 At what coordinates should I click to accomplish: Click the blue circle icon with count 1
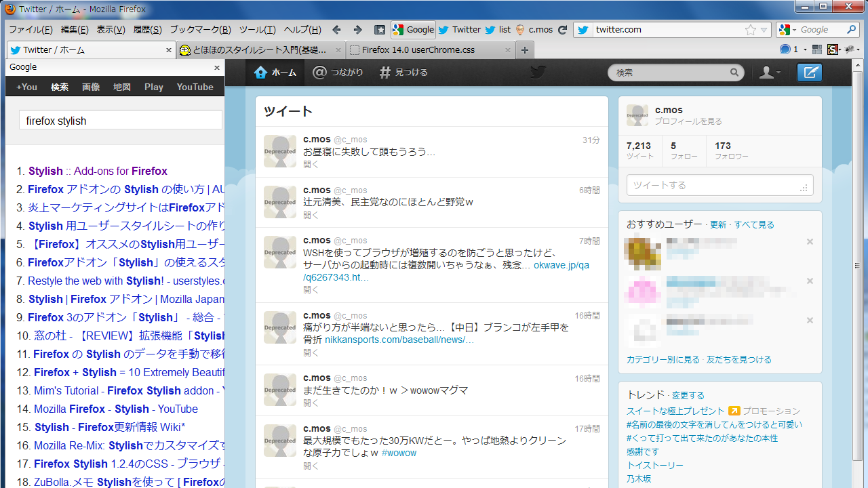785,49
